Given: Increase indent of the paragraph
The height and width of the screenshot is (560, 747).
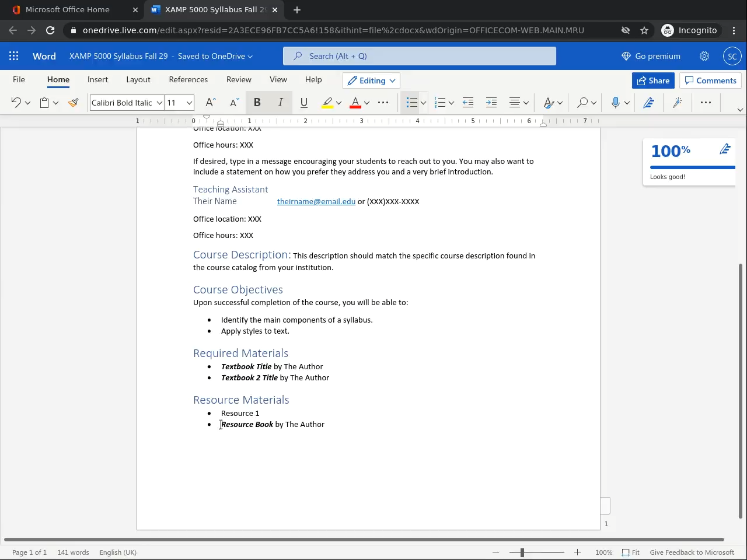Looking at the screenshot, I should coord(491,103).
